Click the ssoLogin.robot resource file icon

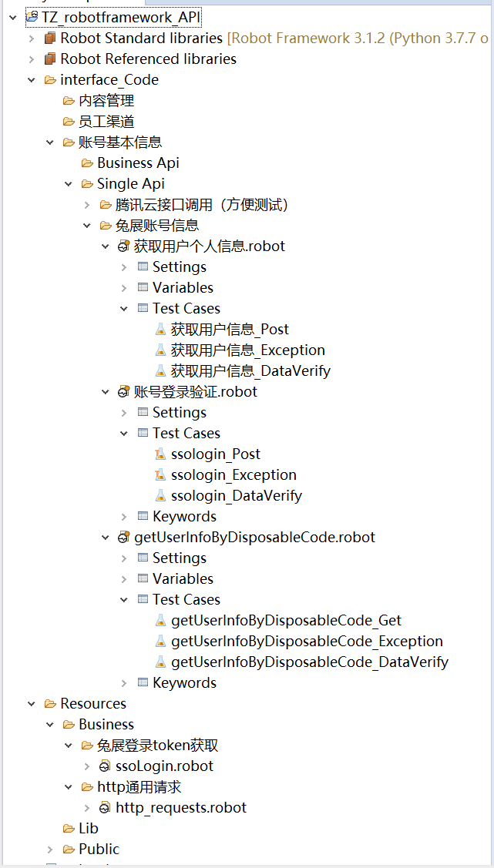(106, 766)
